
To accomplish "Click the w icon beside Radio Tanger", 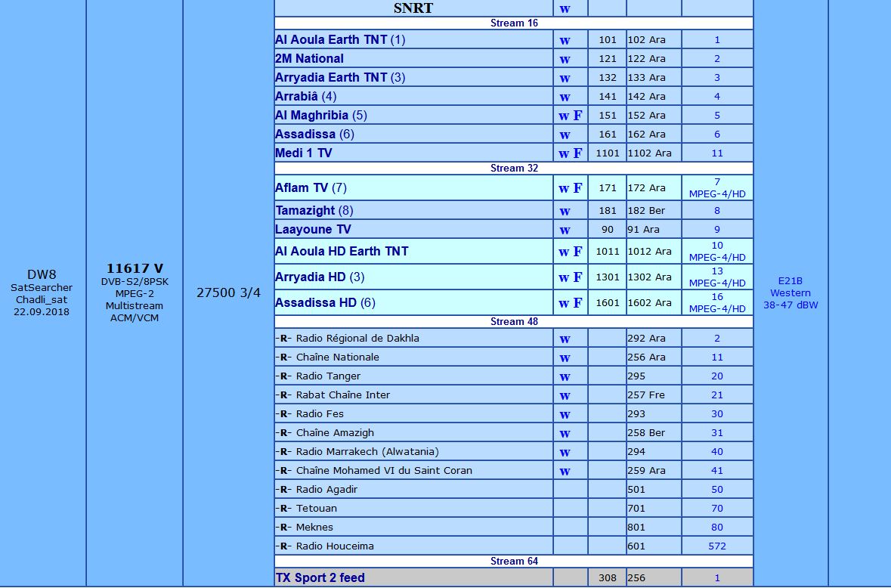I will [x=565, y=376].
